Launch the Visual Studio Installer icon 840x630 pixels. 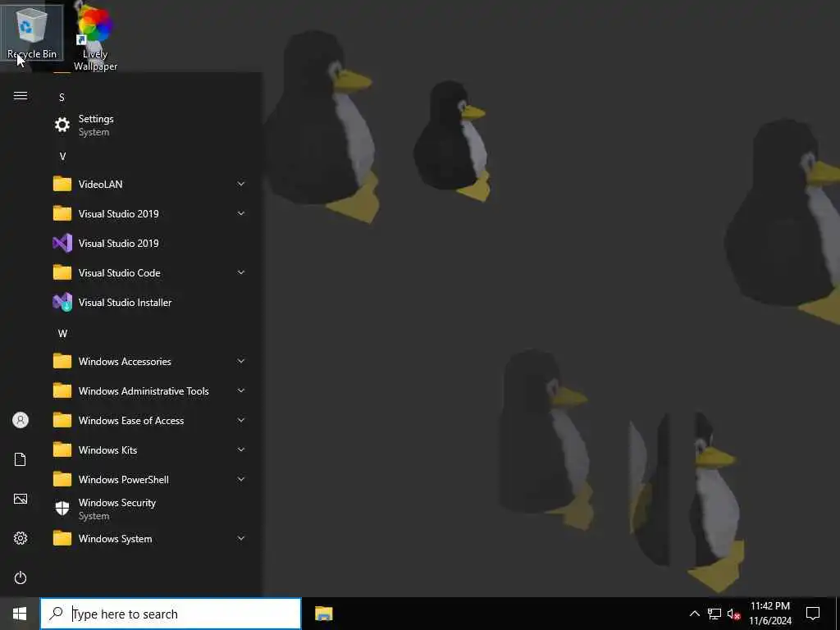[62, 302]
